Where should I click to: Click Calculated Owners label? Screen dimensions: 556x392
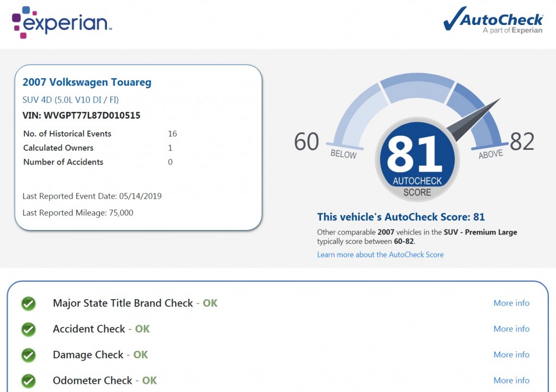(58, 148)
